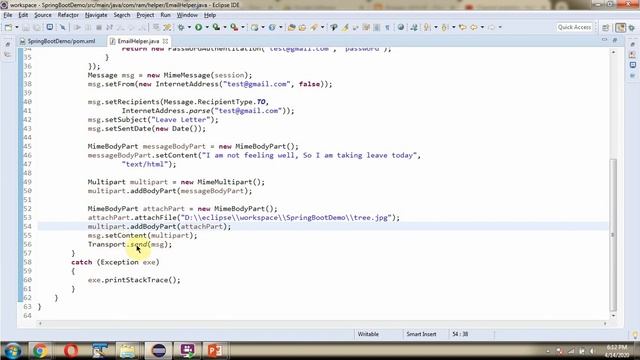
Task: Click the Skip All Breakpoints icon
Action: tap(62, 27)
